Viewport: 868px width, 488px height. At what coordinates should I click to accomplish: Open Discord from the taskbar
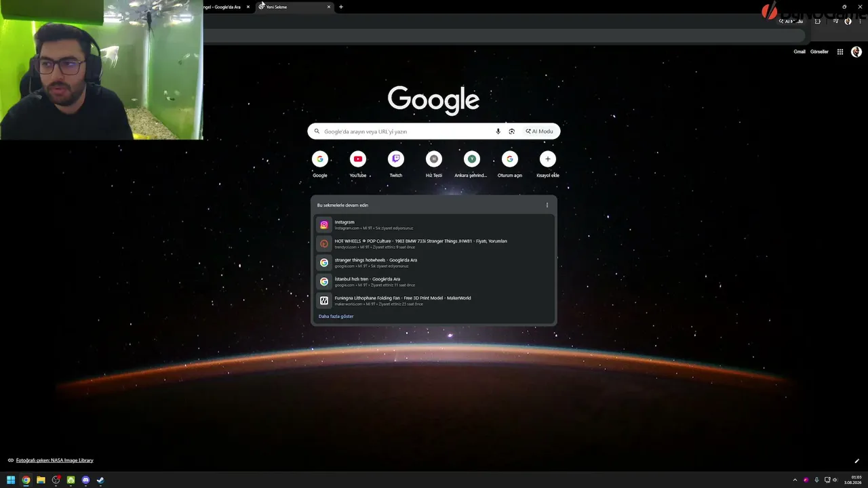click(x=85, y=480)
